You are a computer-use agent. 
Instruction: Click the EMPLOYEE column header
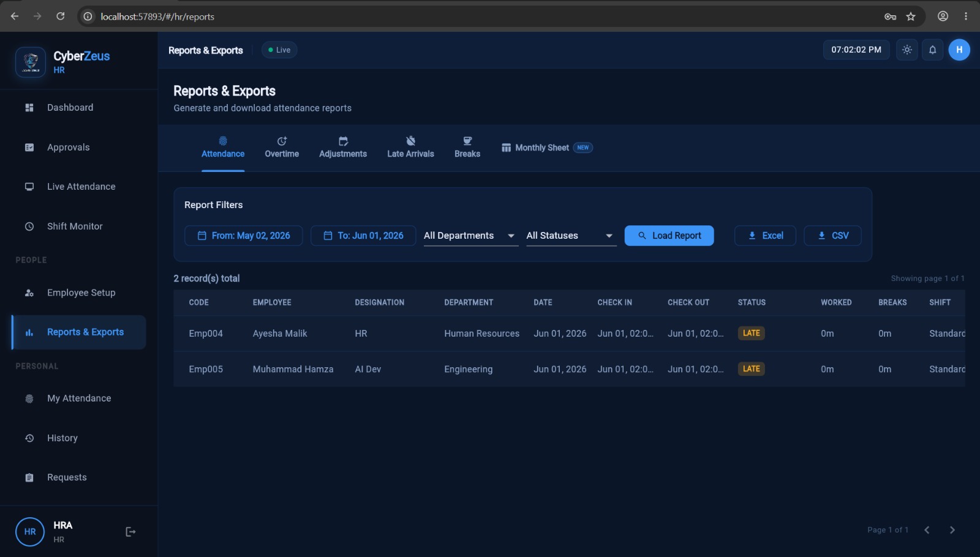(x=272, y=302)
